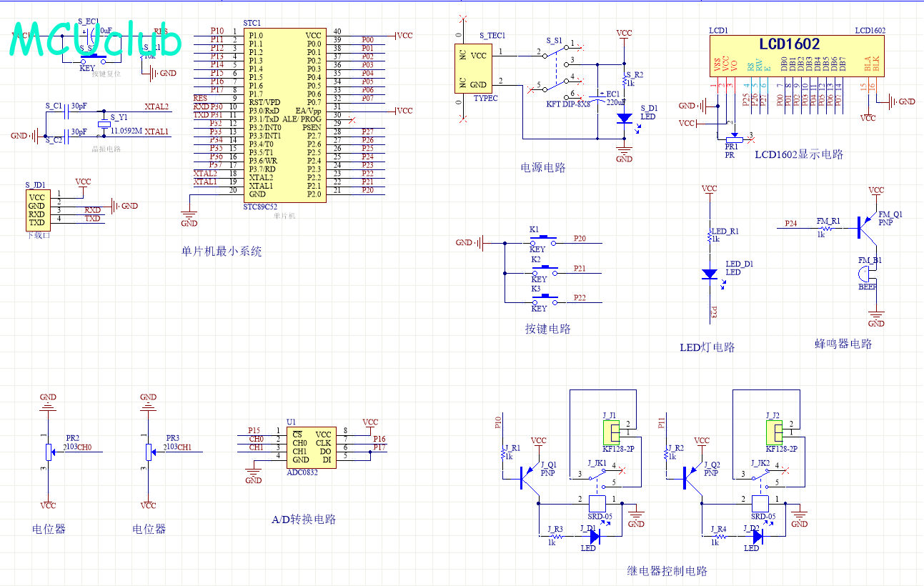Click the P10 net label above J_R1
Viewport: 924px width, 586px height.
coord(497,422)
